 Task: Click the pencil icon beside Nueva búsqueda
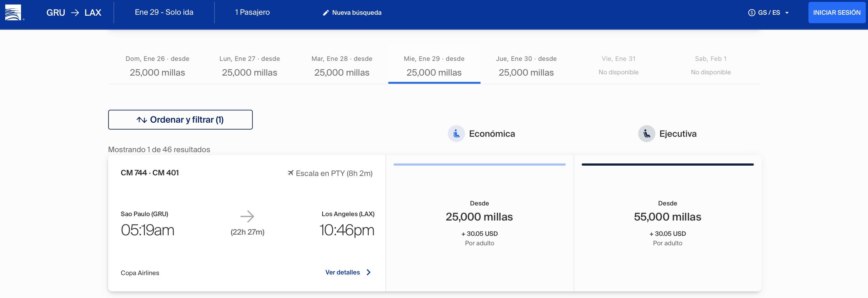(325, 13)
